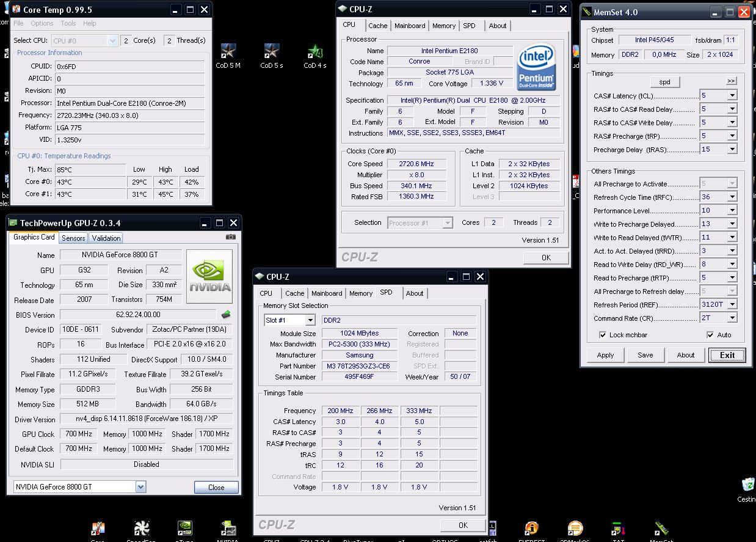Open the Refresh Period (tREF) dropdown
This screenshot has width=756, height=542.
point(732,304)
